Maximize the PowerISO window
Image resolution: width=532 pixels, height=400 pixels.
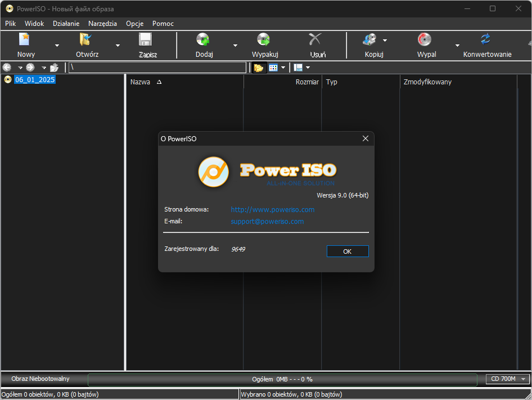[493, 9]
